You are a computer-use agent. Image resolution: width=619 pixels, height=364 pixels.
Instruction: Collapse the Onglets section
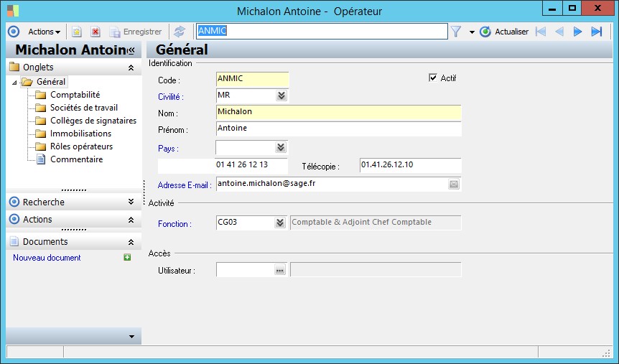[x=131, y=67]
